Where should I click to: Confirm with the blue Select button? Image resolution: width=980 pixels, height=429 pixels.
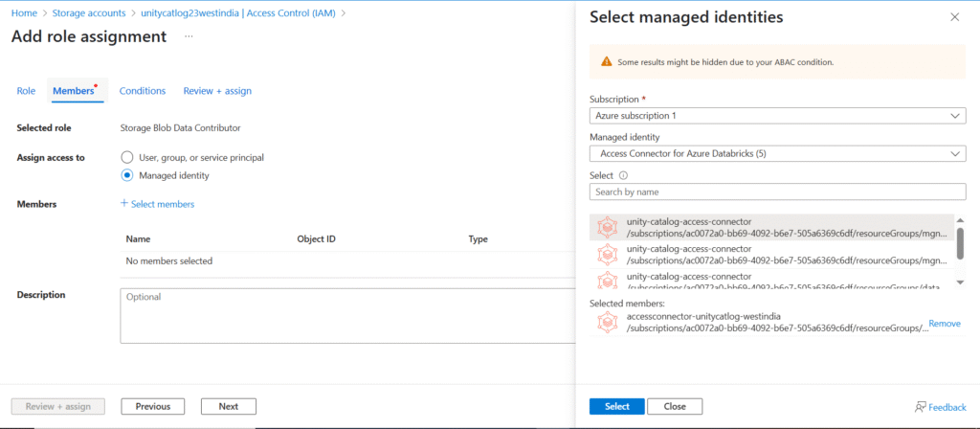pos(617,406)
